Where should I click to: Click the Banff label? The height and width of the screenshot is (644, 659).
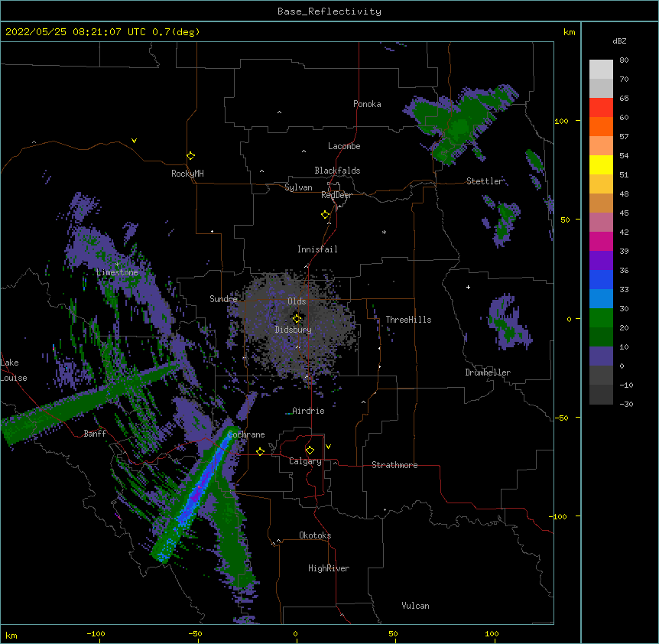(x=95, y=434)
